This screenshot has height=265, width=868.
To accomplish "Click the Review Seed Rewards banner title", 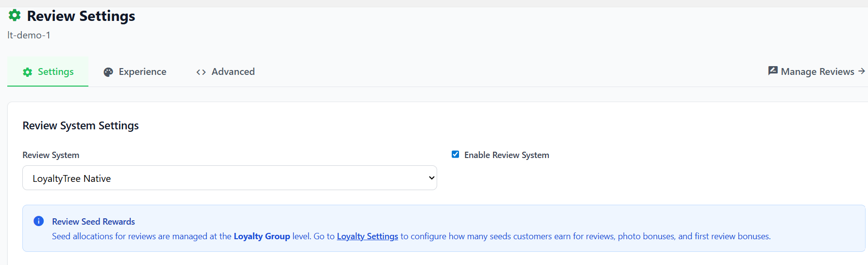I will tap(94, 222).
